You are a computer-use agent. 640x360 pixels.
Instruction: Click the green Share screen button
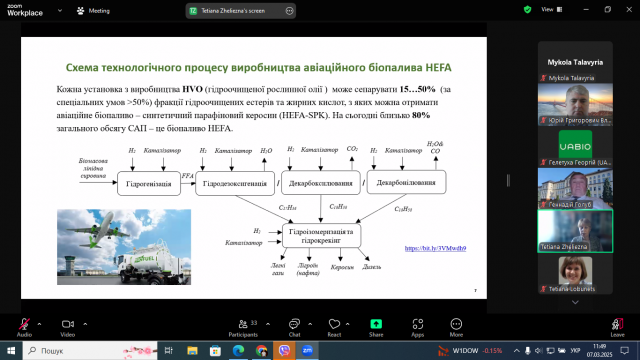pyautogui.click(x=376, y=327)
